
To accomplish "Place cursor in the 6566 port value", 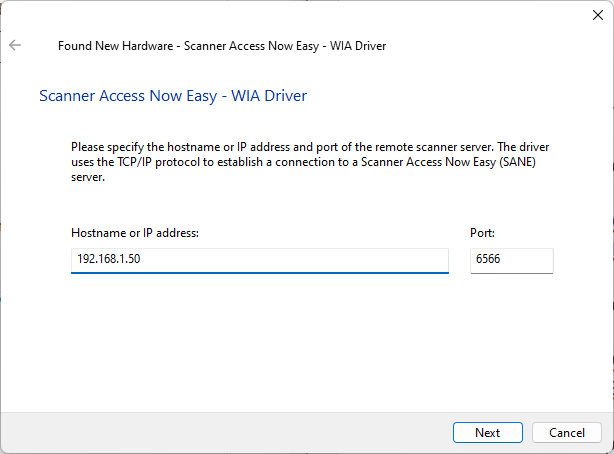I will [x=488, y=259].
